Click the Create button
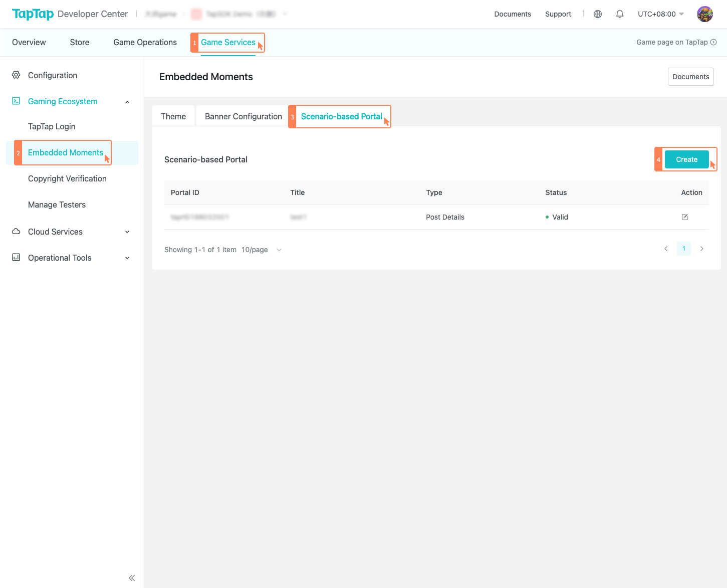 click(687, 159)
